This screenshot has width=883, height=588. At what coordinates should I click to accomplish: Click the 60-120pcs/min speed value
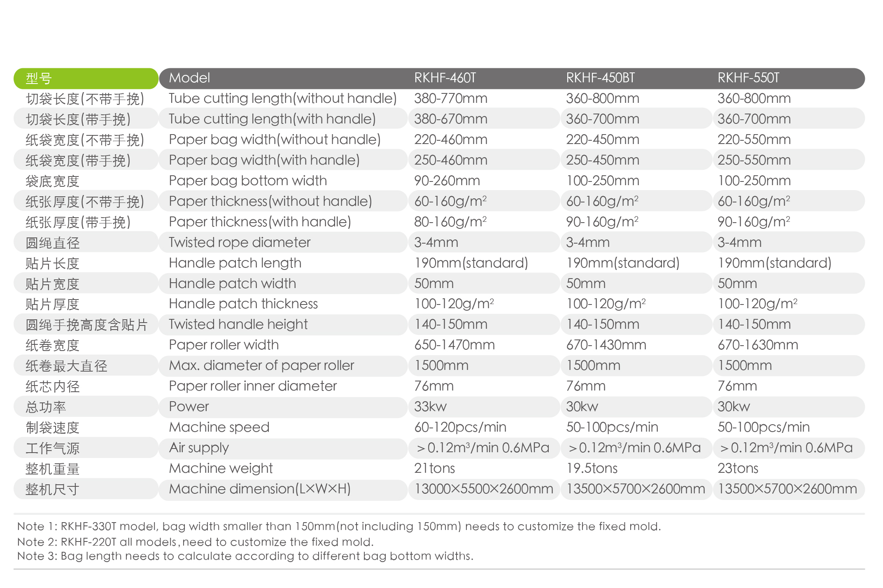(x=460, y=427)
